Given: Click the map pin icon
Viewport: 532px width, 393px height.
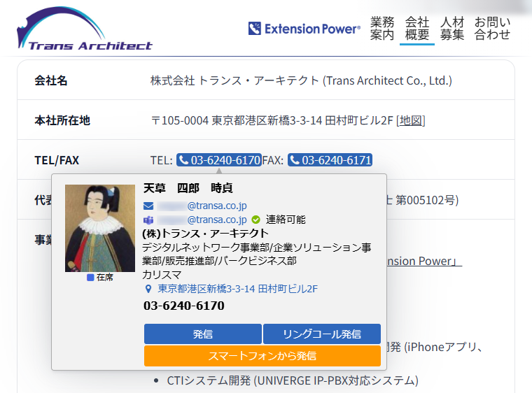Looking at the screenshot, I should click(x=148, y=289).
